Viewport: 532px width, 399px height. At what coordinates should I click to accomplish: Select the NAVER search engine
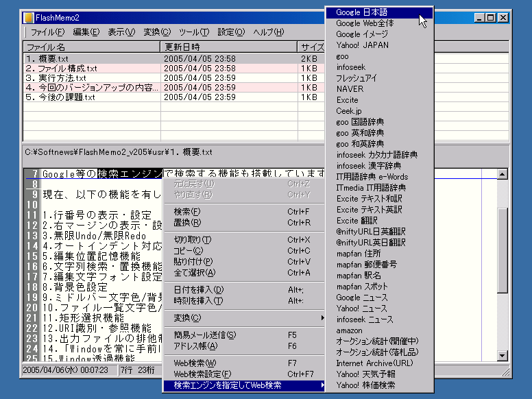click(x=379, y=89)
